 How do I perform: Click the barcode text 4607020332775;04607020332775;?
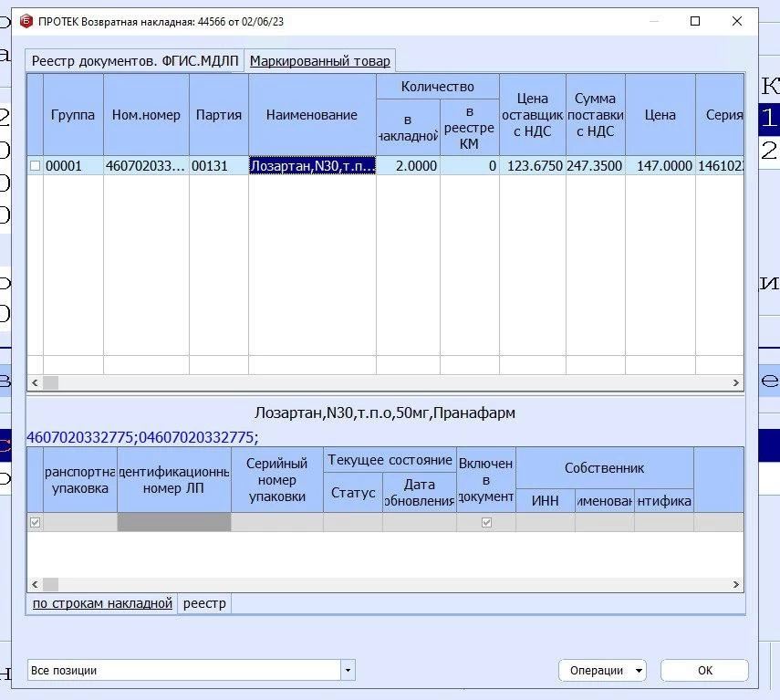click(142, 437)
